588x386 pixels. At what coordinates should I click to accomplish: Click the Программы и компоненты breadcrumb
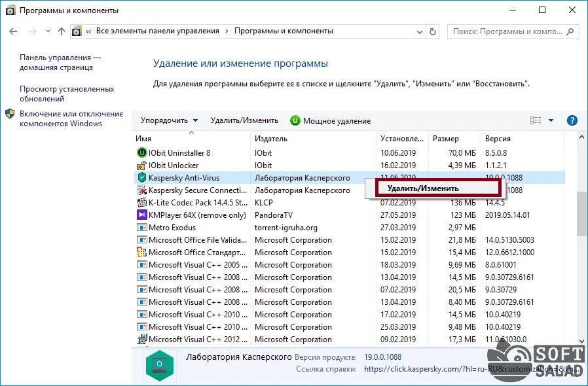(x=284, y=31)
